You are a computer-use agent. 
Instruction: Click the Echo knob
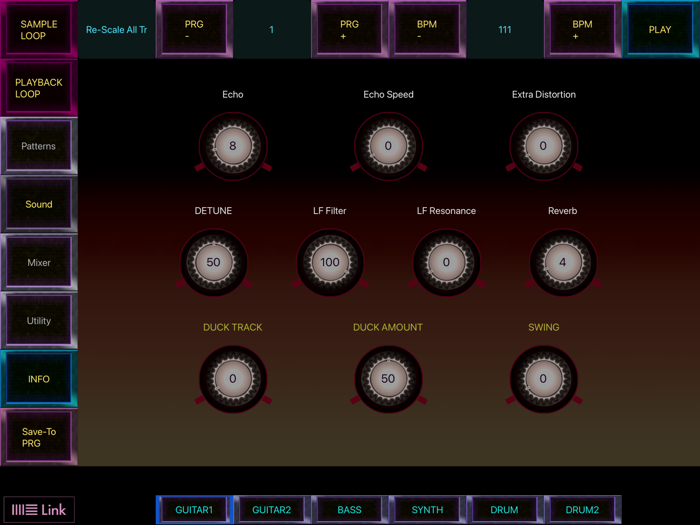point(233,146)
